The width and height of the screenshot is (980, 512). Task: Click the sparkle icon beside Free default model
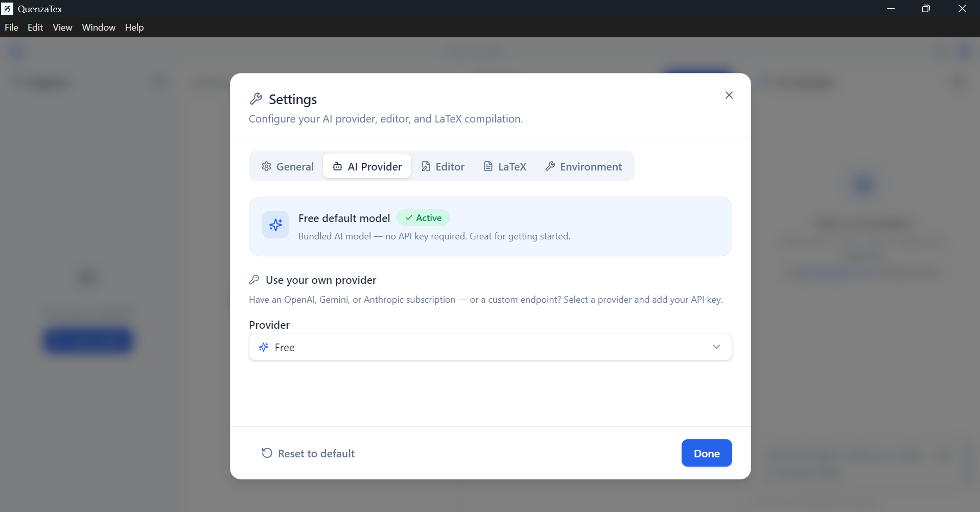(x=275, y=225)
